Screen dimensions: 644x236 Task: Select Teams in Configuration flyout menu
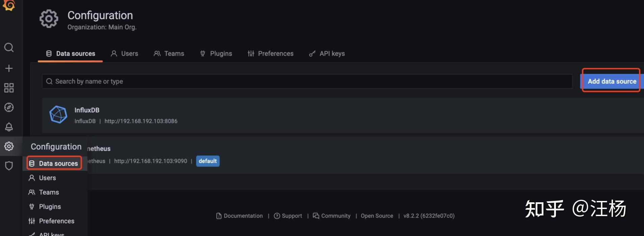54,192
